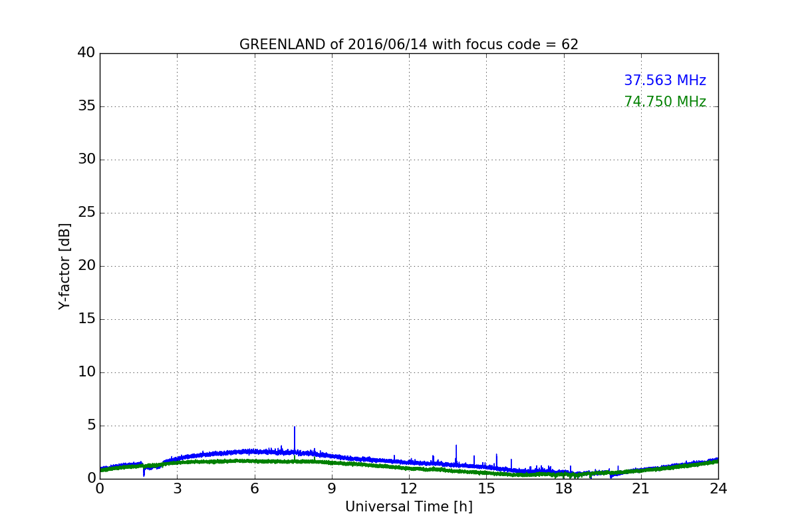Click the y-axis tick label 10
Screen dimensions: 798x532
(86, 372)
